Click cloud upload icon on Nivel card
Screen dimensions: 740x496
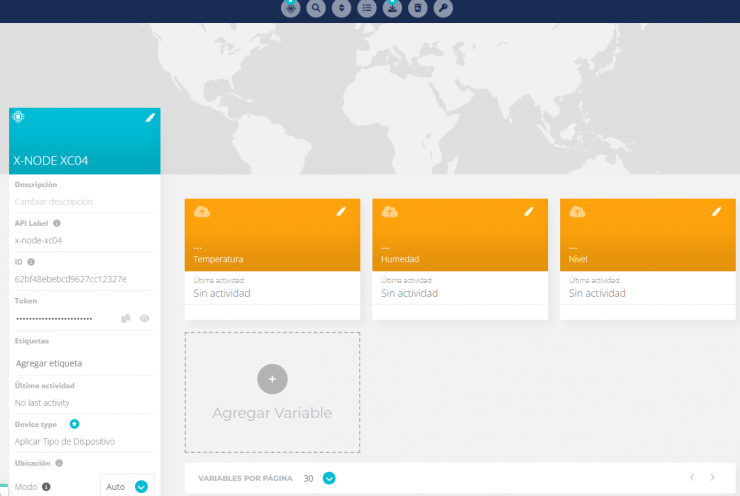coord(577,211)
